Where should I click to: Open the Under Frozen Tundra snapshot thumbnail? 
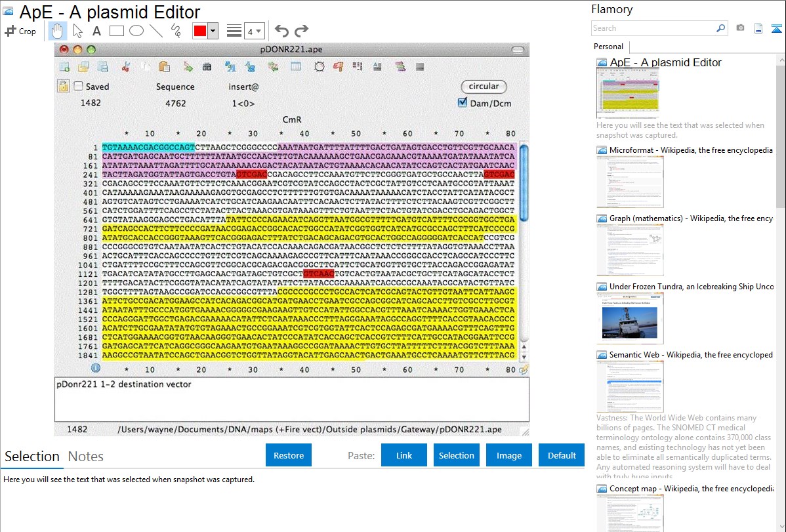(x=630, y=318)
